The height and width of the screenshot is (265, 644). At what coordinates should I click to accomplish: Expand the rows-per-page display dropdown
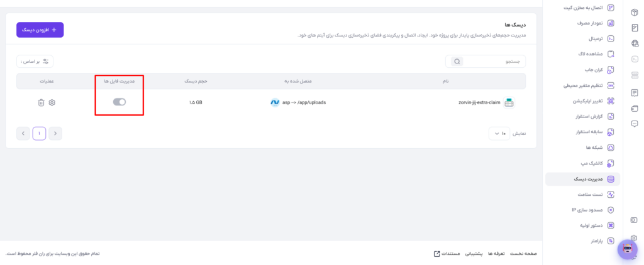(499, 134)
